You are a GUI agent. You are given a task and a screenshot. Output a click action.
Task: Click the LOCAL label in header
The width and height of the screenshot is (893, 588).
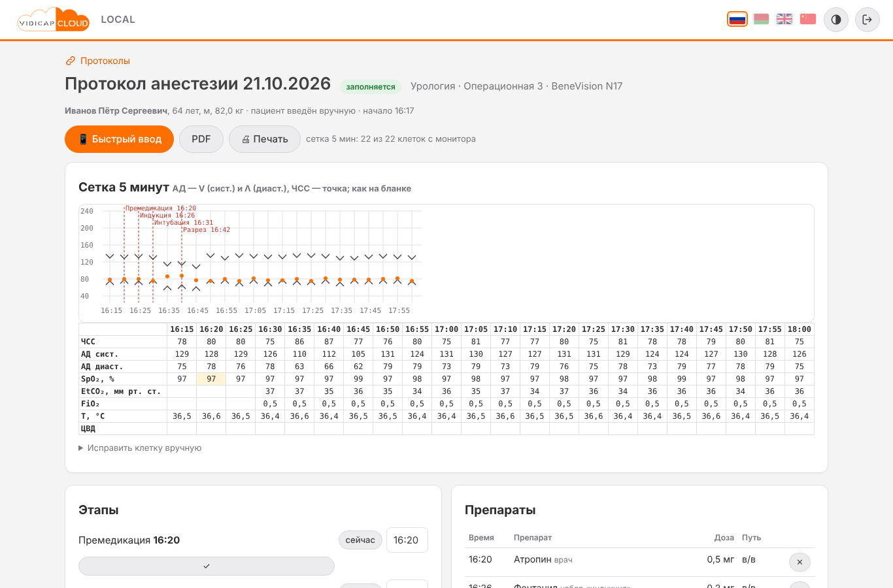tap(118, 20)
